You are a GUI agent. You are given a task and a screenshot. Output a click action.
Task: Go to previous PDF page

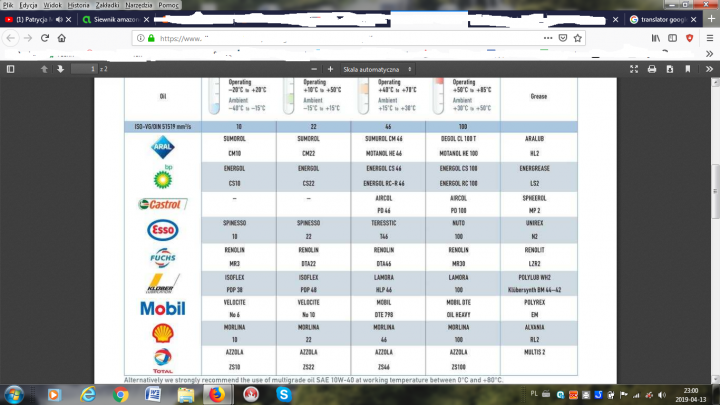pyautogui.click(x=43, y=69)
